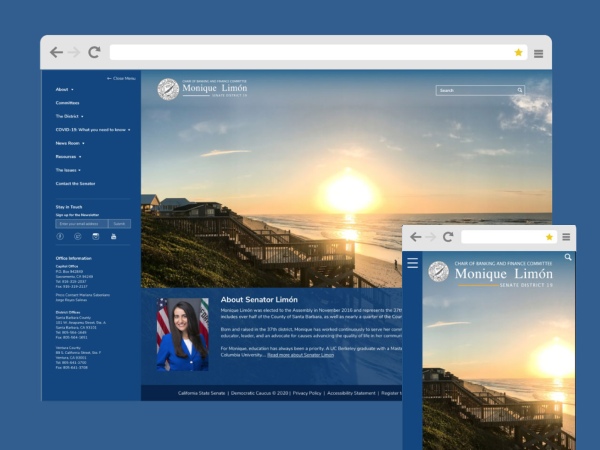600x450 pixels.
Task: Open the browser menu in the small browser
Action: click(566, 237)
